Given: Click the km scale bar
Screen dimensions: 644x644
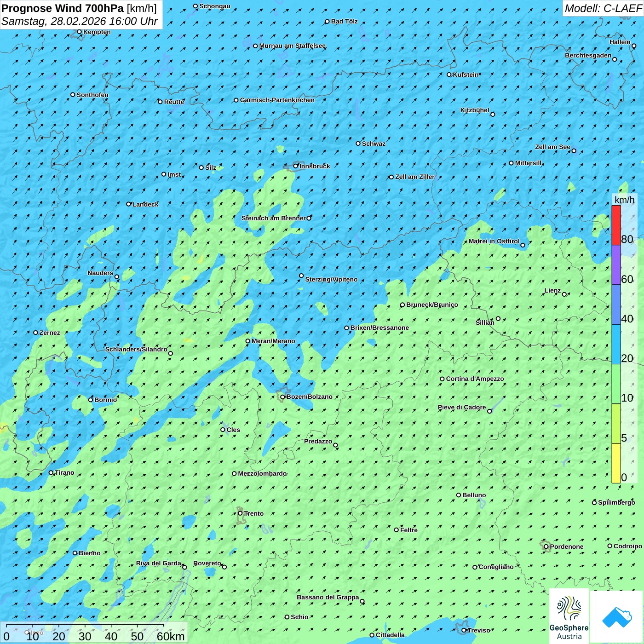Looking at the screenshot, I should [x=94, y=632].
